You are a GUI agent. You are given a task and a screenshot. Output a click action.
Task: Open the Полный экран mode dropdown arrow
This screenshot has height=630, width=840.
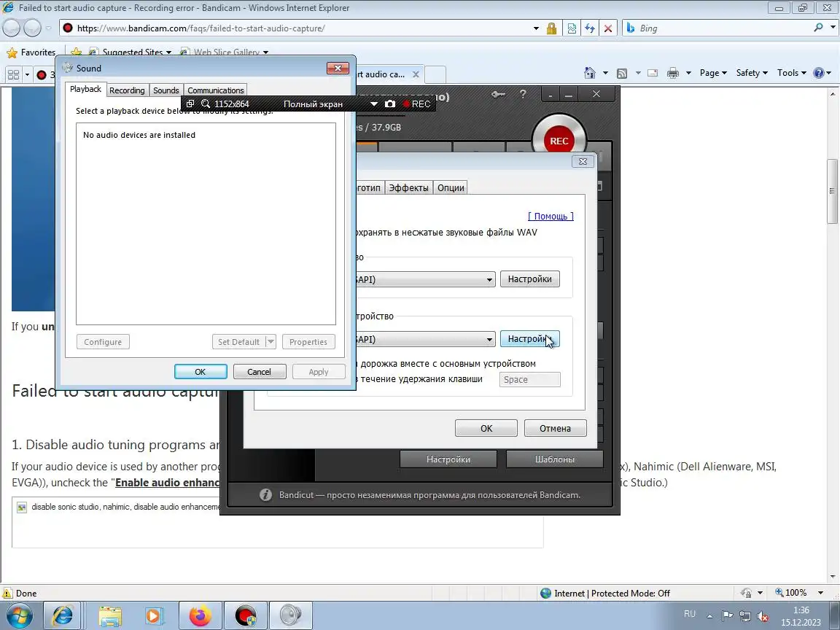[x=374, y=104]
